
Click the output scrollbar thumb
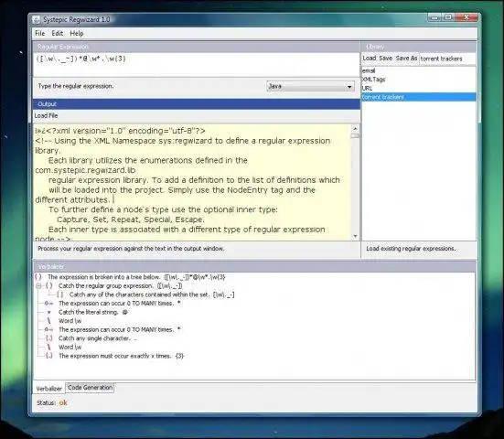355,136
